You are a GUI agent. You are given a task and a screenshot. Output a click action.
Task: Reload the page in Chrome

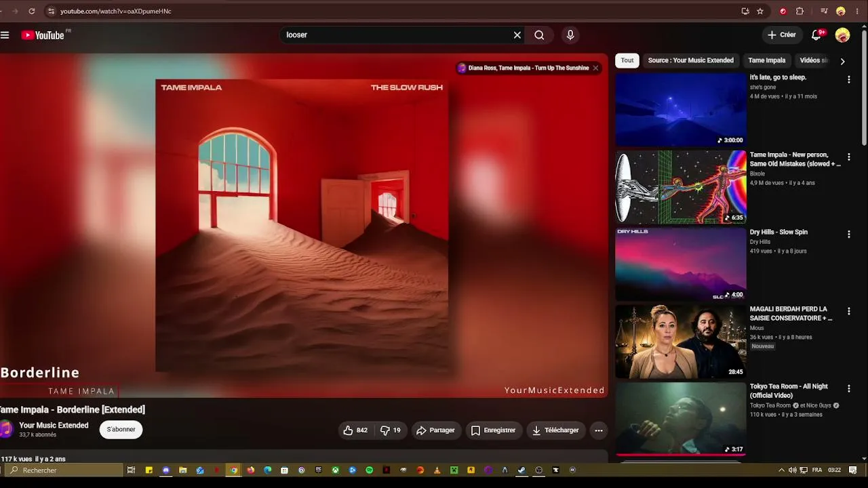pyautogui.click(x=32, y=12)
